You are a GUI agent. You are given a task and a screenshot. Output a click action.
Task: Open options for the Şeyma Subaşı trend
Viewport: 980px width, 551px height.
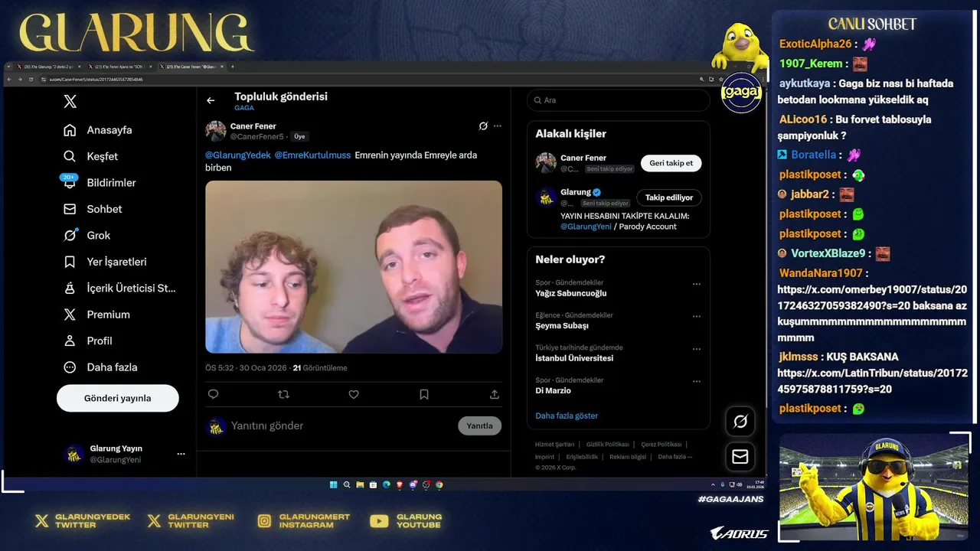[697, 316]
